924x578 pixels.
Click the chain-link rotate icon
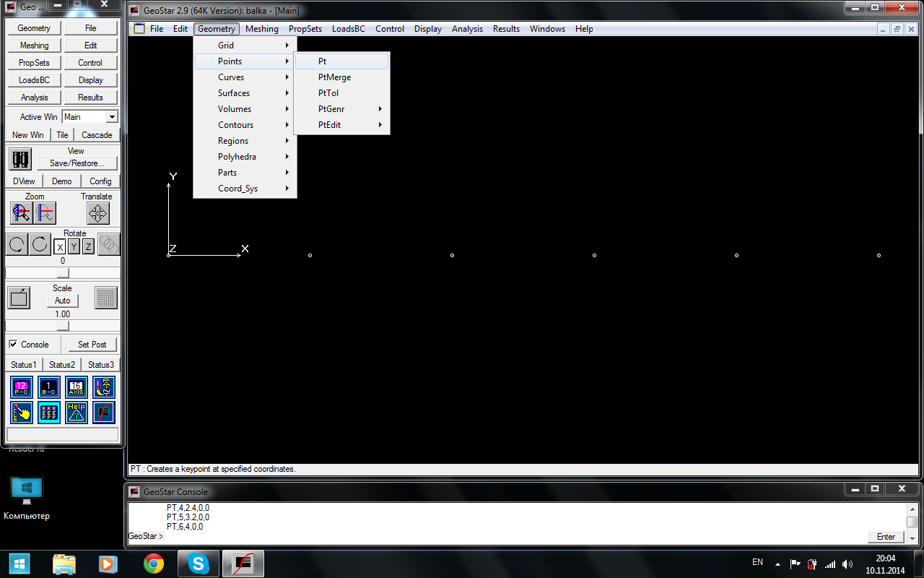coord(109,244)
